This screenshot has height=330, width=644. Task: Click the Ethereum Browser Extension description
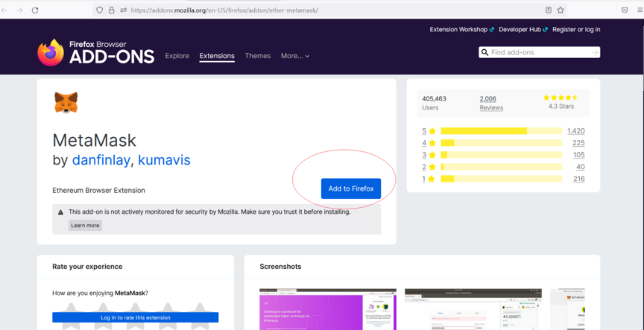point(98,191)
